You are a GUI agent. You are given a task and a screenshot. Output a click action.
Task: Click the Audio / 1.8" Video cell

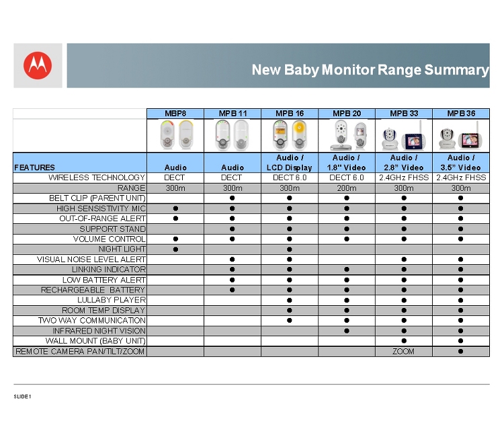coord(347,163)
